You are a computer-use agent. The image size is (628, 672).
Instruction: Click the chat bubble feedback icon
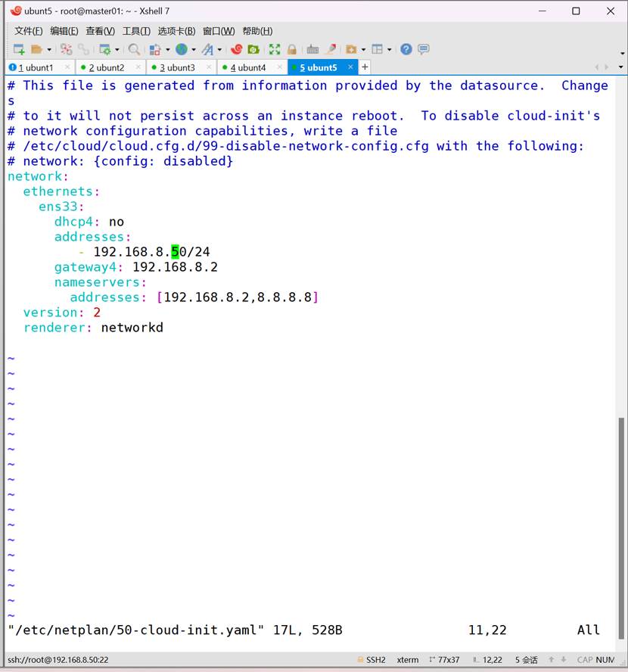pos(424,49)
